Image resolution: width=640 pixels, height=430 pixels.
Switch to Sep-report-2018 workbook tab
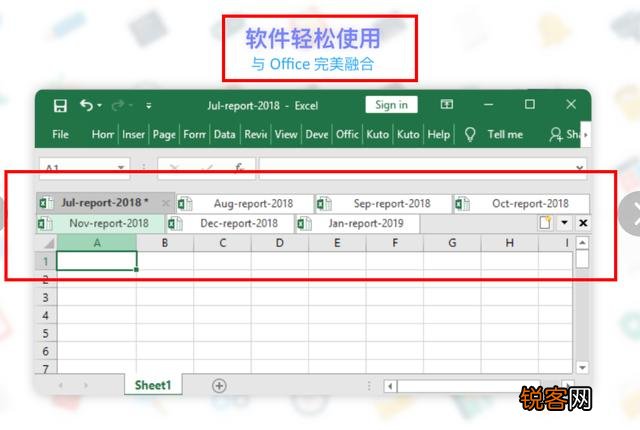tap(384, 203)
